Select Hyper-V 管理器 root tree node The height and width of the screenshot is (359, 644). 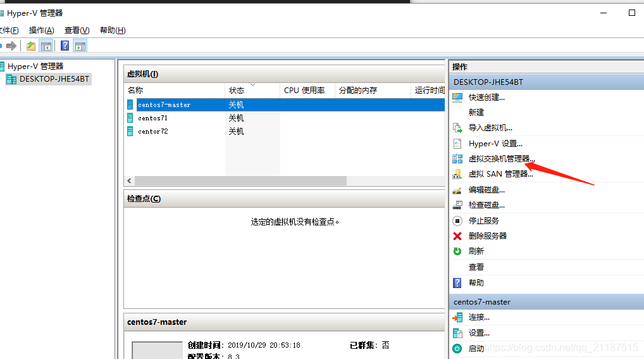35,66
